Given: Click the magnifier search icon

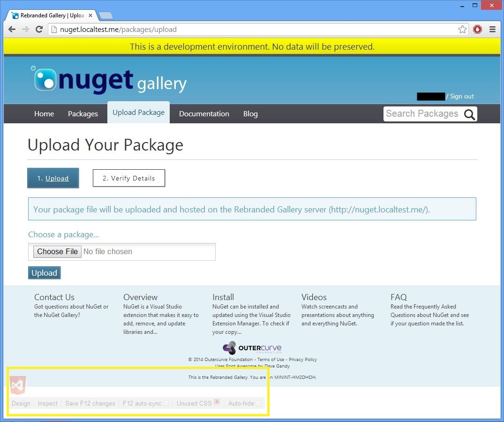Looking at the screenshot, I should 469,114.
